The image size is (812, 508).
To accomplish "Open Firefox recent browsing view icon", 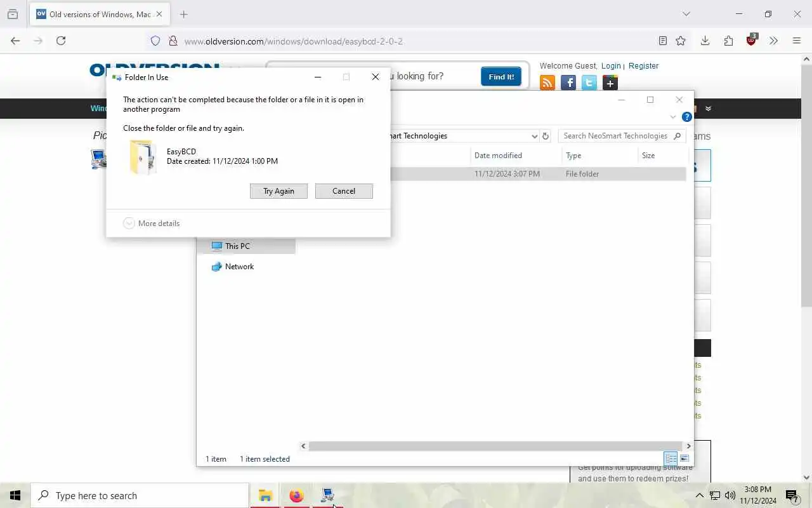I will [12, 14].
